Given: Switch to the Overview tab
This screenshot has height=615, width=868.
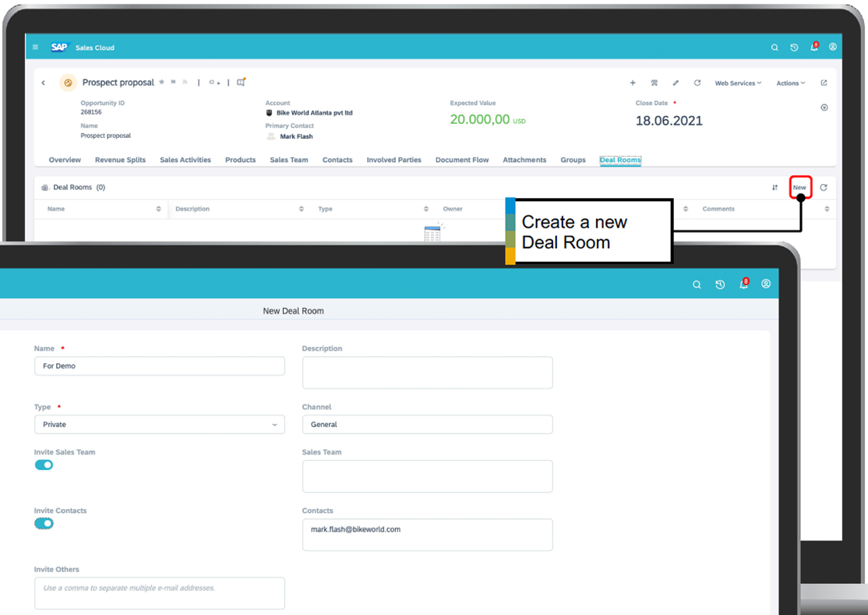Looking at the screenshot, I should point(65,160).
